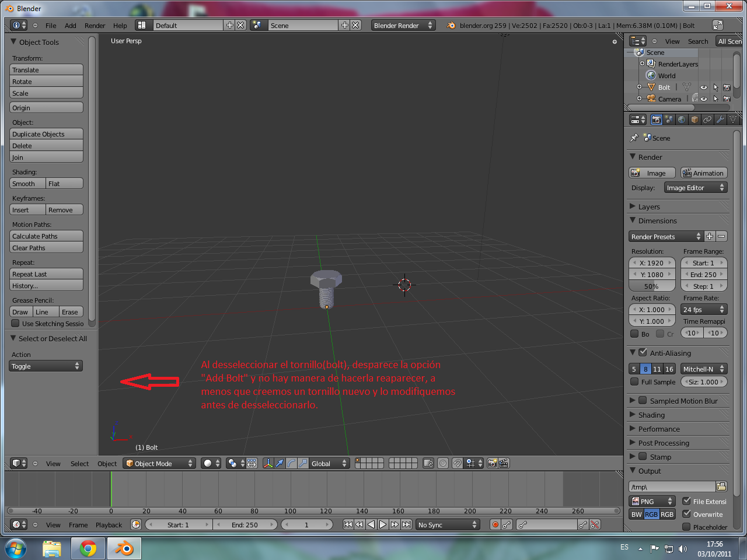747x560 pixels.
Task: Click the Duplicate Objects button
Action: 47,134
